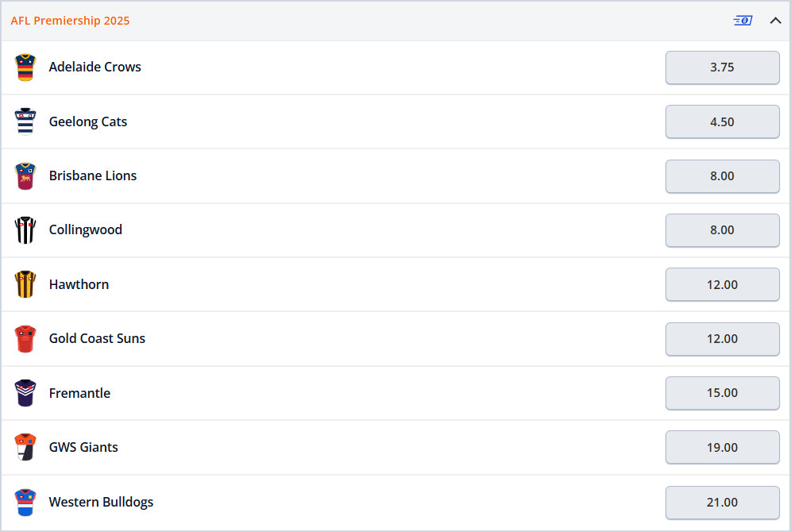Click the Brisbane Lions jersey icon
The width and height of the screenshot is (791, 532).
coord(25,176)
